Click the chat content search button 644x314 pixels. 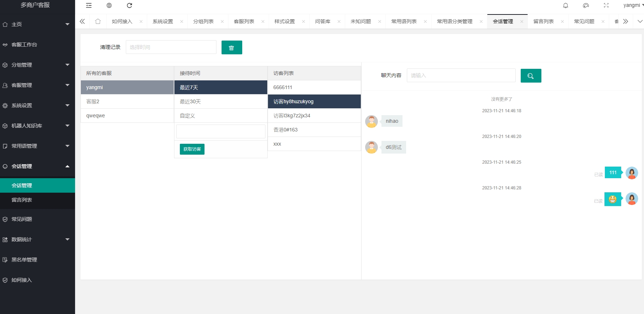pyautogui.click(x=531, y=76)
